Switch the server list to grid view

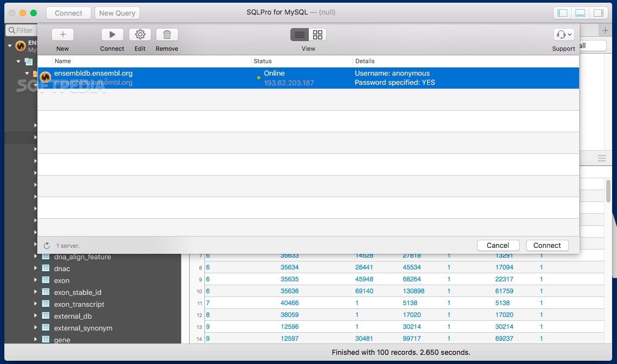tap(317, 35)
